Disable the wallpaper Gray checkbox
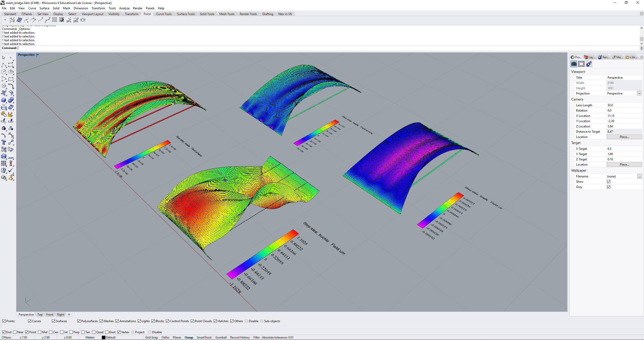The height and width of the screenshot is (340, 644). tap(609, 187)
